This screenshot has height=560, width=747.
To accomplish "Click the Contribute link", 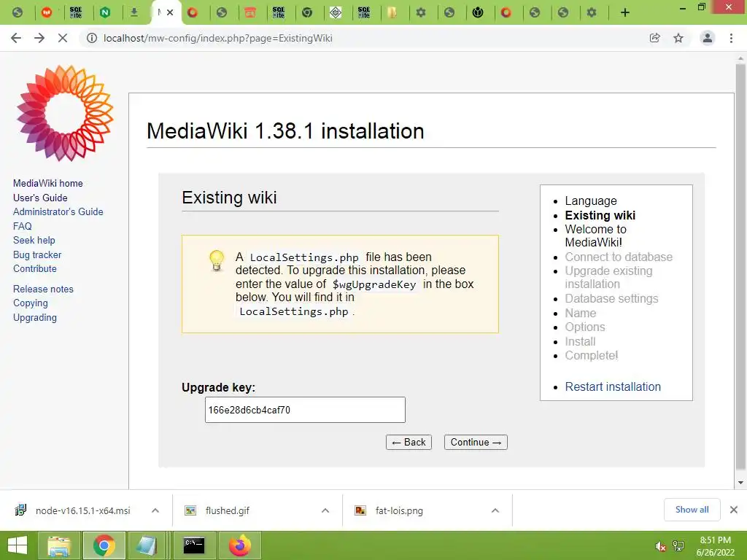I will [35, 268].
